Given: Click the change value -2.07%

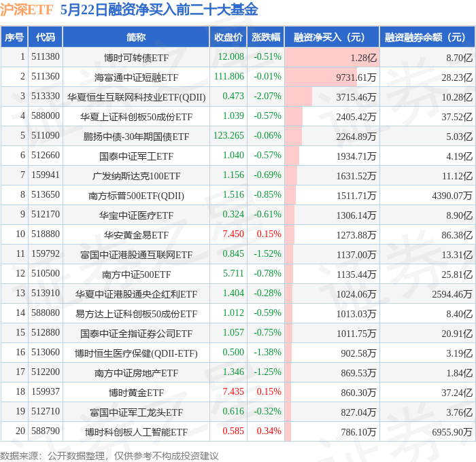Looking at the screenshot, I should (x=267, y=96).
